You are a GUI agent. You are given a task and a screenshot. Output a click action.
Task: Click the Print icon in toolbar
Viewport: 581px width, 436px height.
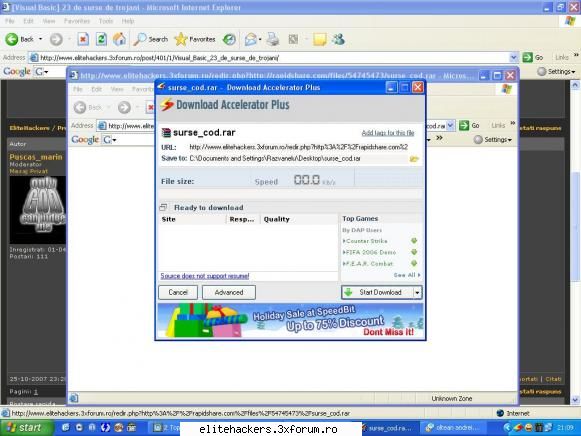273,39
